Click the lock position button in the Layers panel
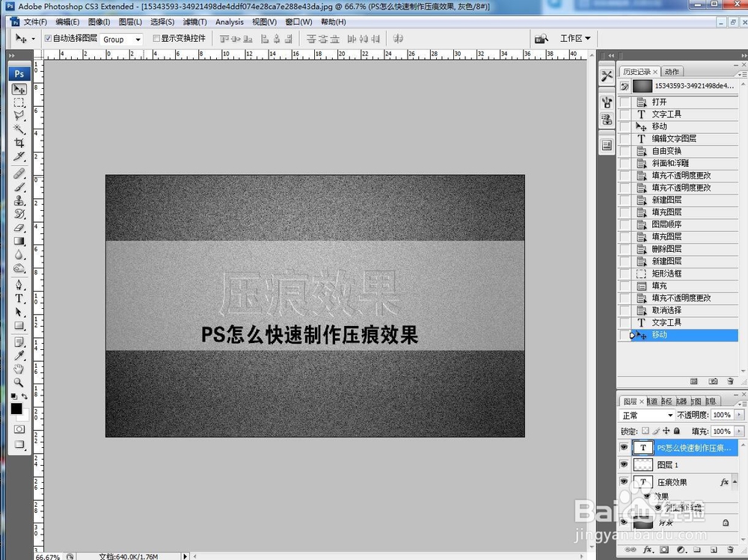Screen dimensions: 748x560 pos(666,431)
